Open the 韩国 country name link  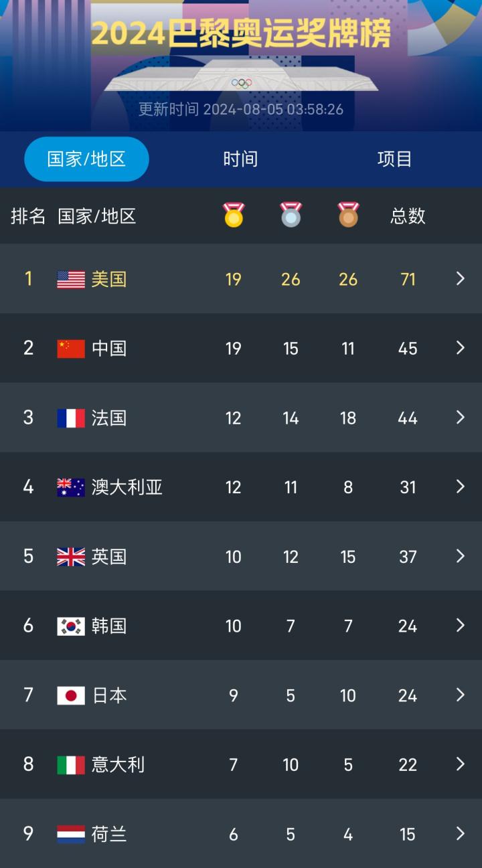coord(109,626)
